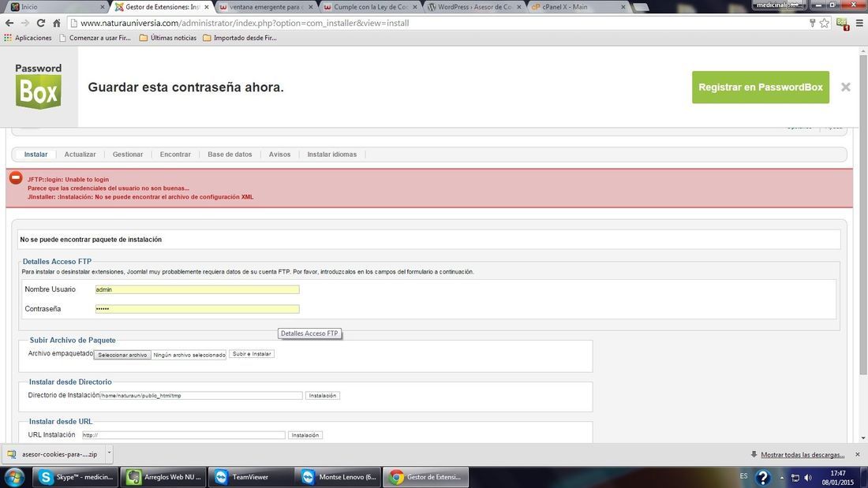The height and width of the screenshot is (488, 868).
Task: Open Skype from the taskbar
Action: 76,477
